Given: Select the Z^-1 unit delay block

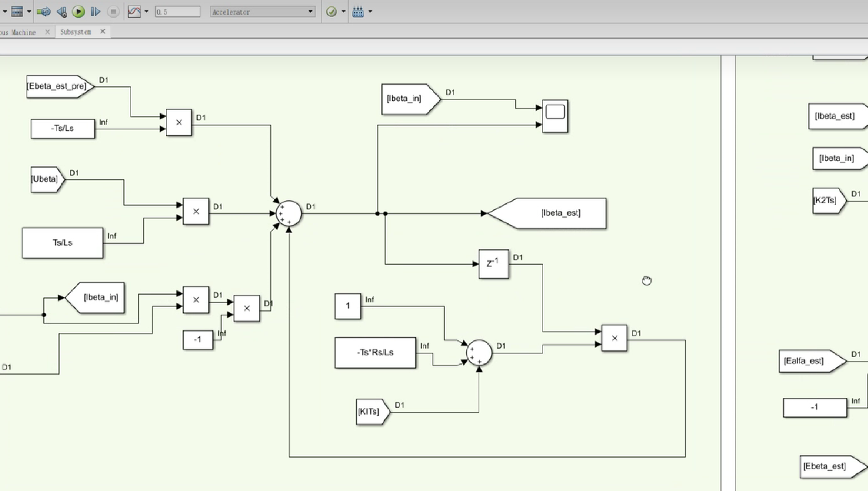Looking at the screenshot, I should tap(493, 264).
